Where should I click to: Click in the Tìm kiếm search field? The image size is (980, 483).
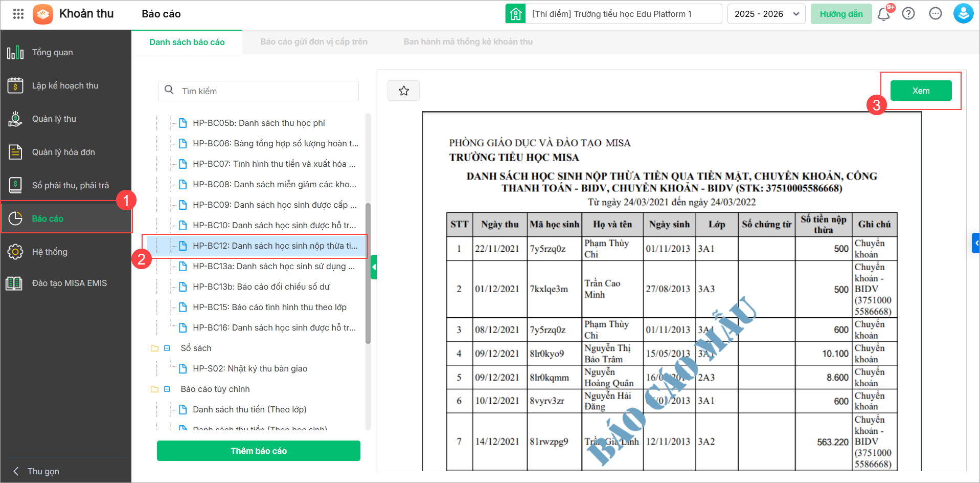tap(259, 91)
